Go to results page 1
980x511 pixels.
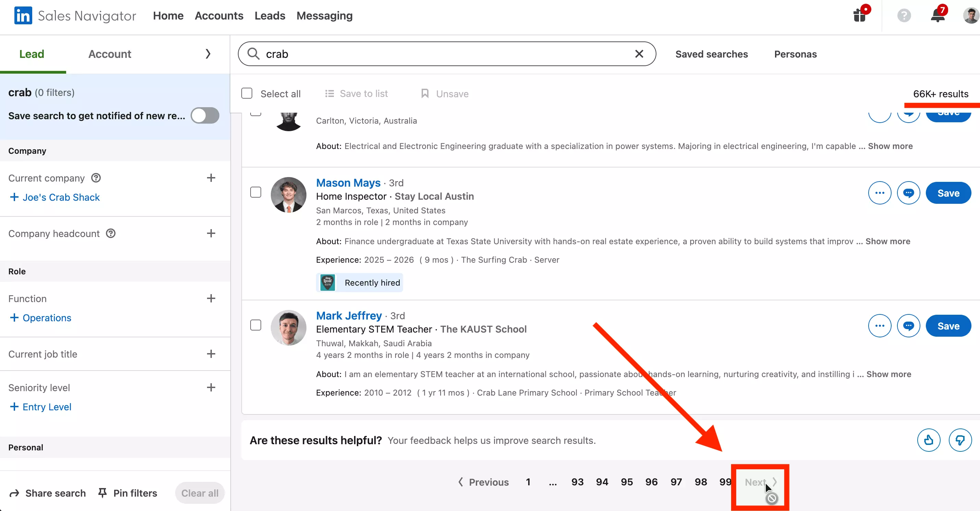[528, 482]
